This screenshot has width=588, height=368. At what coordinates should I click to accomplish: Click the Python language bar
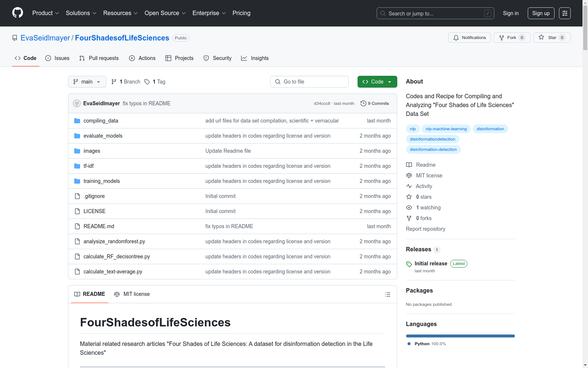[460, 336]
